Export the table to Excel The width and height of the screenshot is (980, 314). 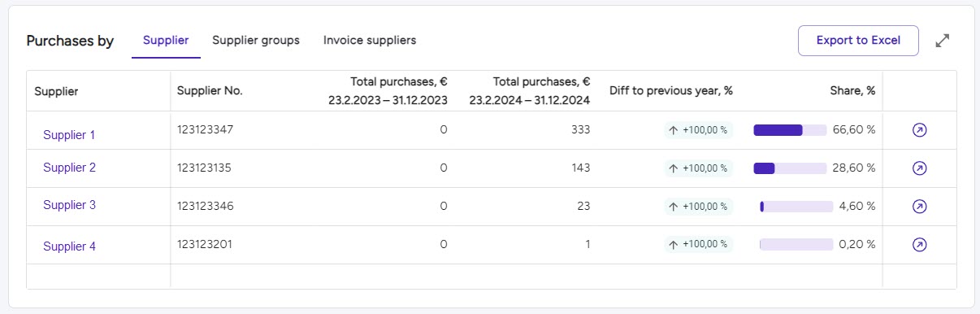click(x=858, y=41)
